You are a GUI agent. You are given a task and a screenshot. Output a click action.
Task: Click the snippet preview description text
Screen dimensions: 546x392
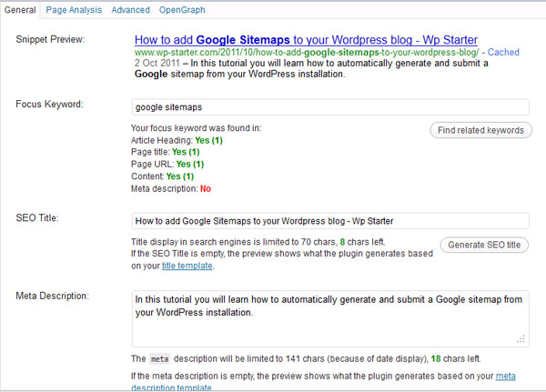309,70
